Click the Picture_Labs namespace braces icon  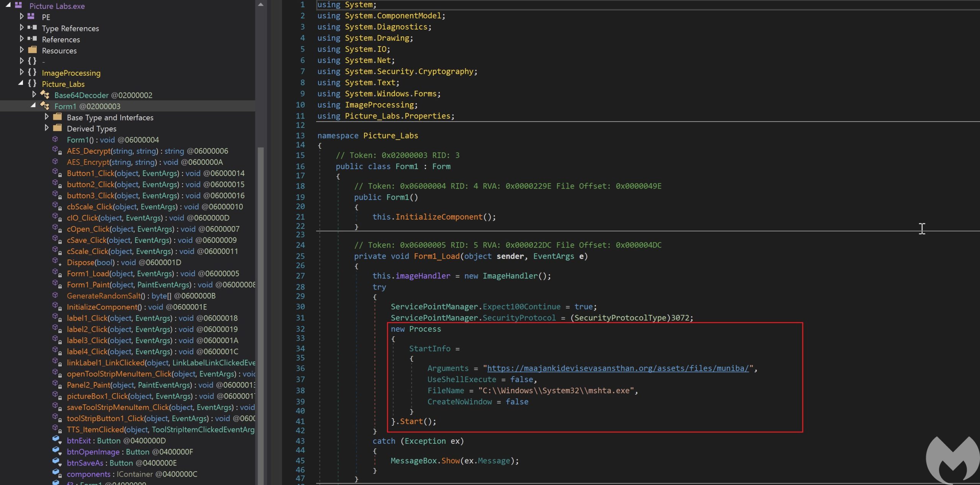pos(33,83)
